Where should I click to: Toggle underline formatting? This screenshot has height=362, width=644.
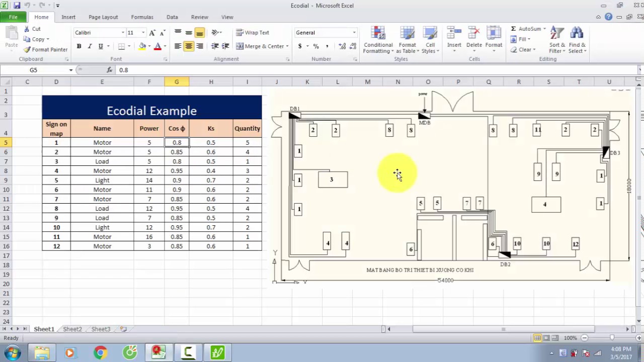coord(100,46)
